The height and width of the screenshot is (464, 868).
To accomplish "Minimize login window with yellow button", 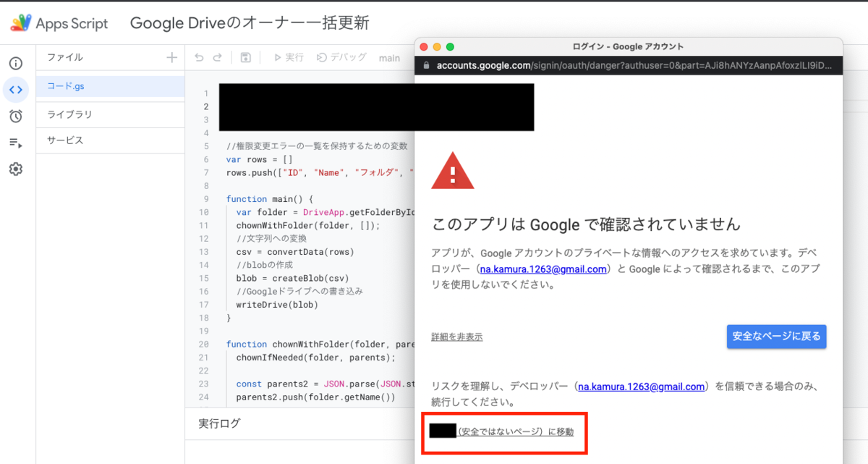I will pos(436,46).
